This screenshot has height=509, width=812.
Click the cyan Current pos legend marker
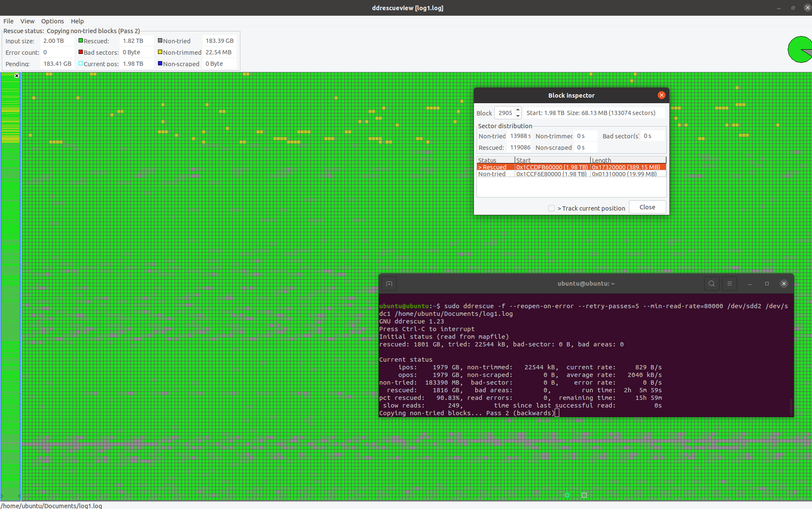(81, 63)
